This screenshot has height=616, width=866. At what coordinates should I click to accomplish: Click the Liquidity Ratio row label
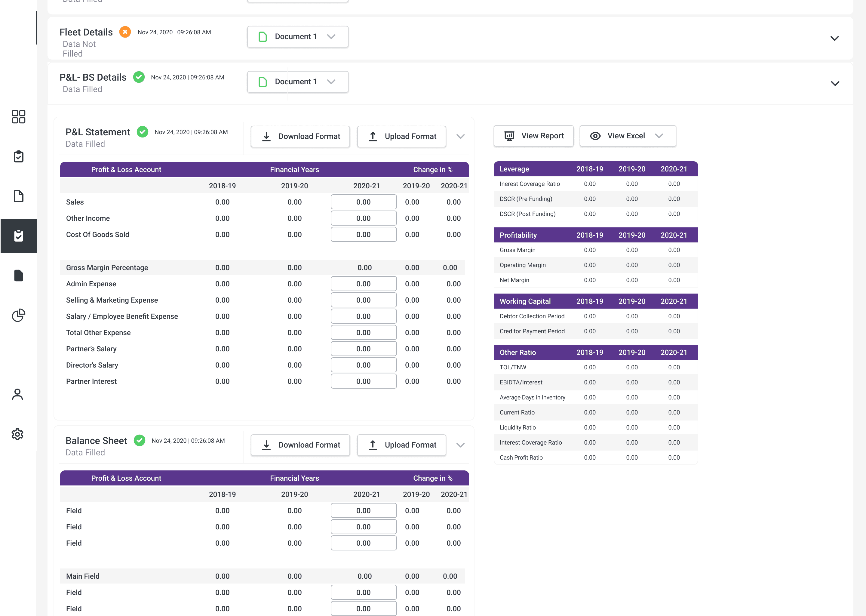[517, 427]
